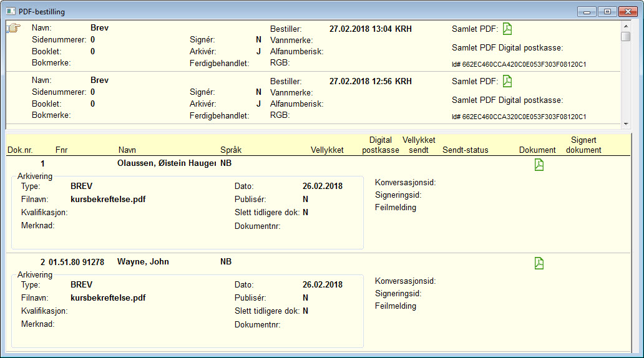Click Filnavn kursbekreftelse.pdf for document 2

[108, 298]
